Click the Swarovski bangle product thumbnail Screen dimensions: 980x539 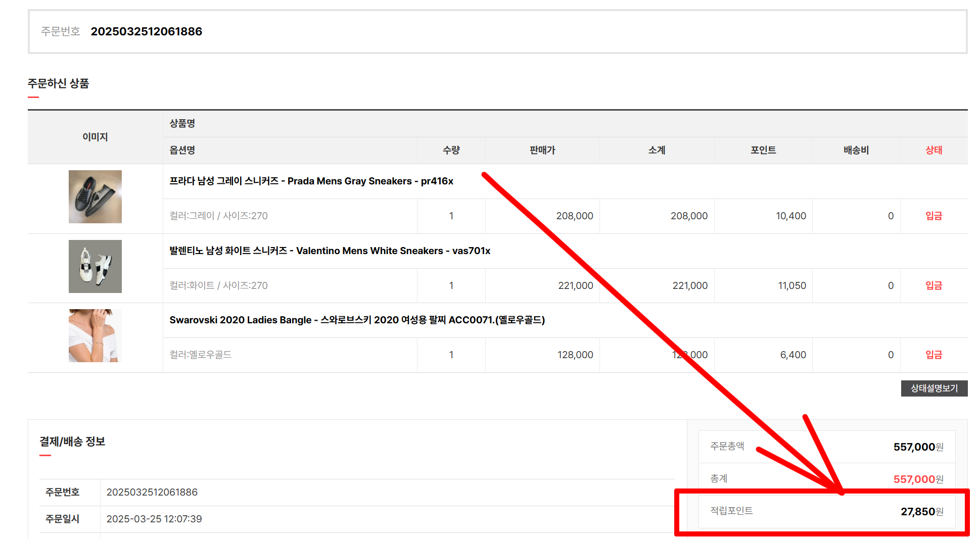95,335
